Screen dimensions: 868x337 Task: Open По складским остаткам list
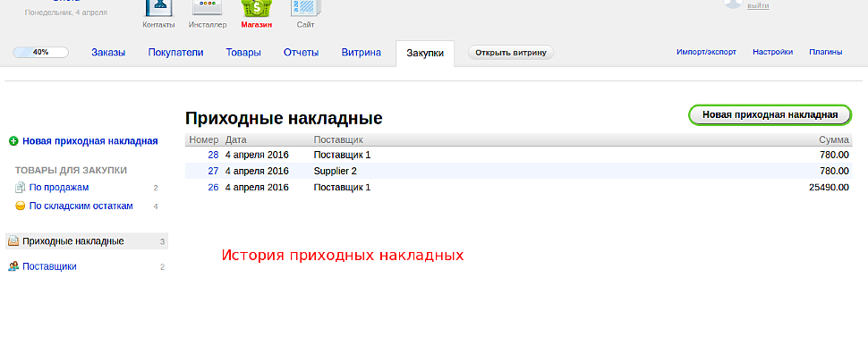coord(81,206)
